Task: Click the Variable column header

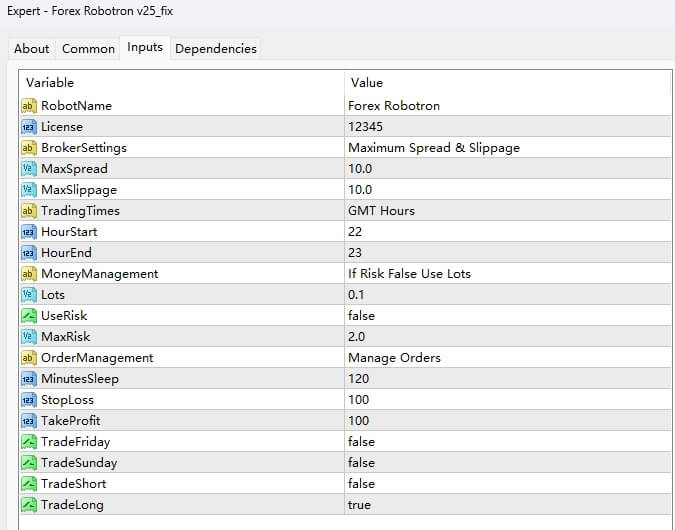Action: coord(180,82)
